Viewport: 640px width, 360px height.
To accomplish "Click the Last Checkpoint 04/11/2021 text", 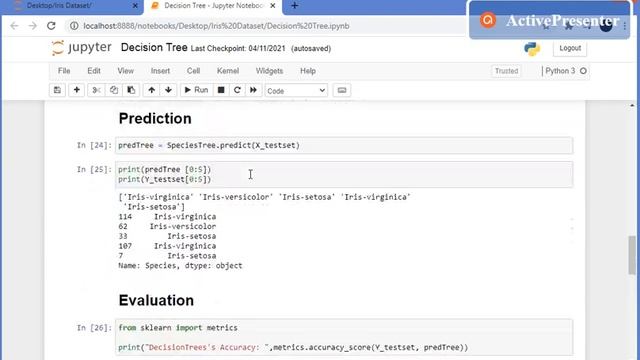I will 238,49.
